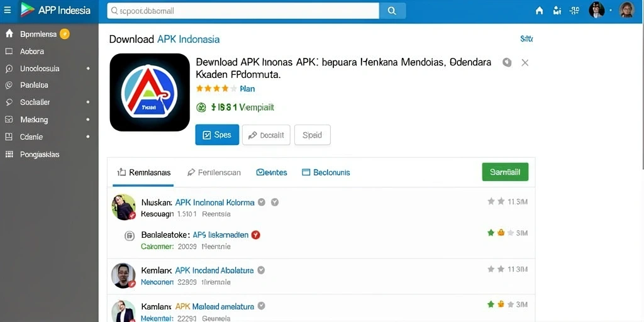Click the blue Spes button
Image resolution: width=644 pixels, height=322 pixels.
coord(217,135)
